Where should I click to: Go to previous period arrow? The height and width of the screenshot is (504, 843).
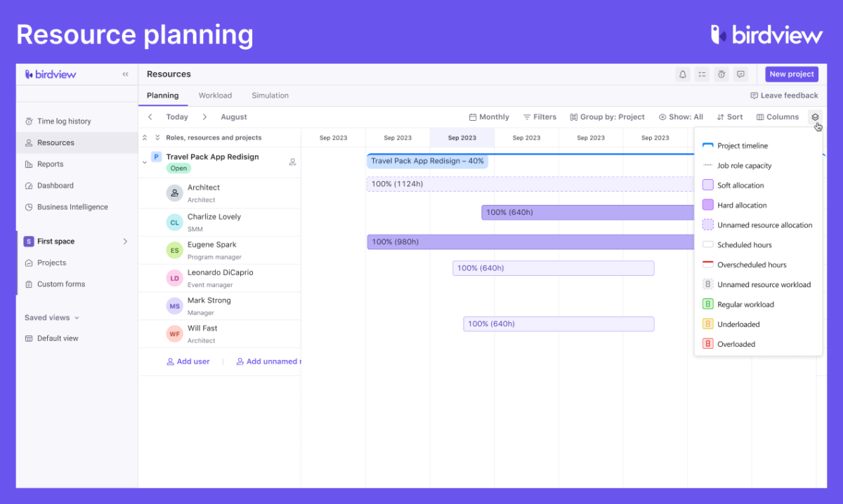coord(150,117)
